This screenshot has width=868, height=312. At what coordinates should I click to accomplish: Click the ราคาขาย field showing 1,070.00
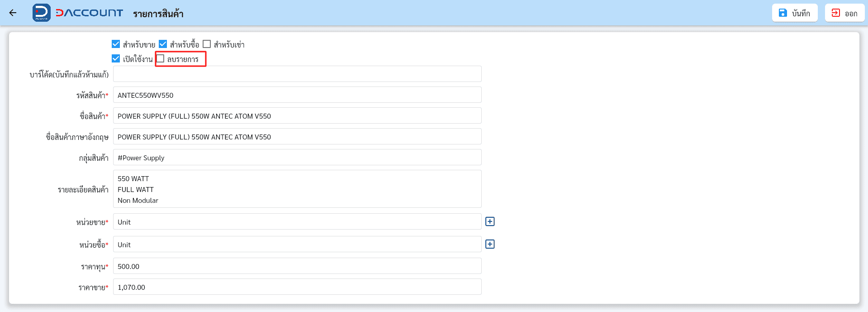click(x=297, y=287)
